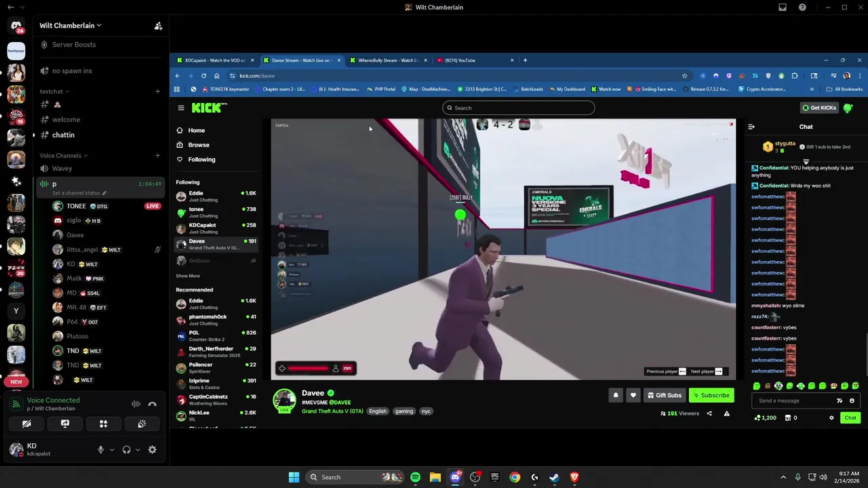Screen dimensions: 868x488
Task: Open Discord User Settings gear
Action: point(152,449)
